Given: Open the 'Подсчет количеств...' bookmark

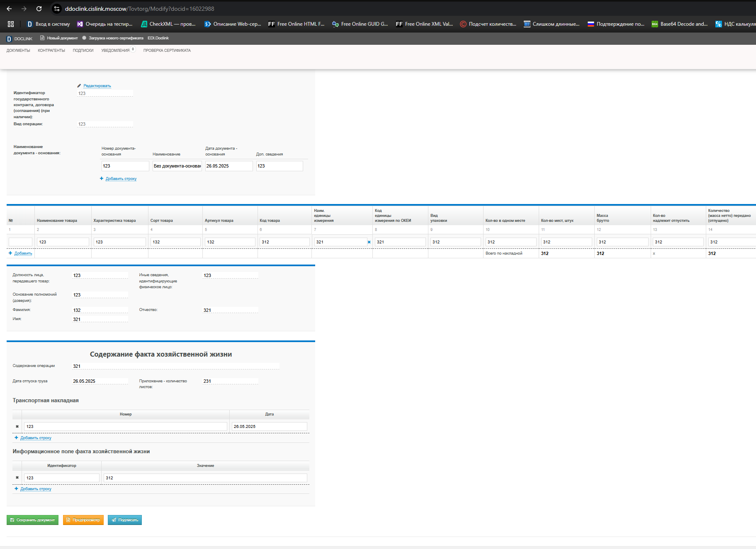Looking at the screenshot, I should tap(488, 24).
